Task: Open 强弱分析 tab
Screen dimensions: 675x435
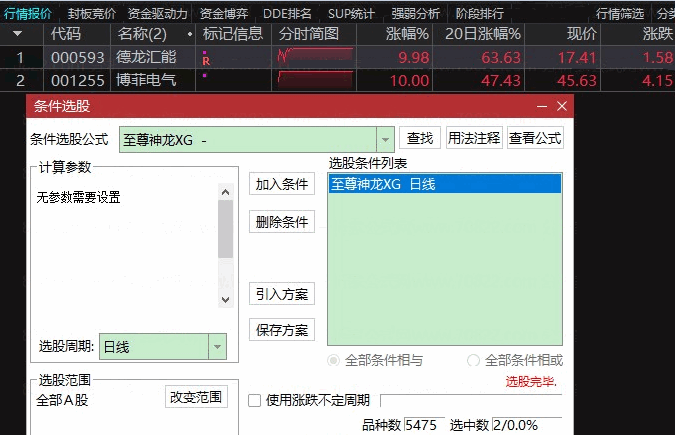Action: tap(415, 14)
